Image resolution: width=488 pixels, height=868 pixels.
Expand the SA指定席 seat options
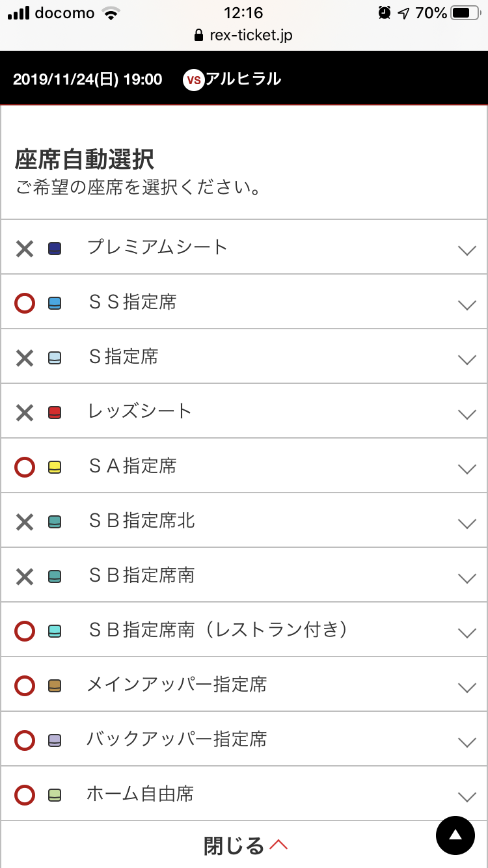pyautogui.click(x=467, y=468)
